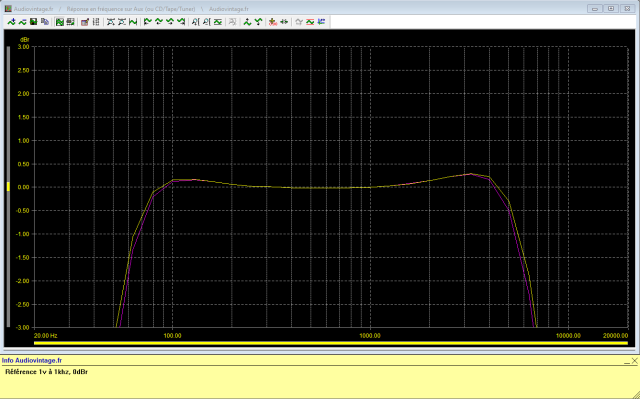The image size is (640, 399).
Task: Toggle the highlighted graph view button
Action: coord(60,22)
